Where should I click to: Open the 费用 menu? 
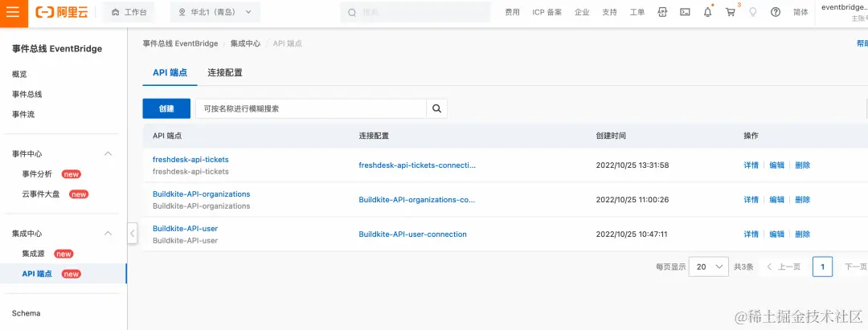pos(512,12)
